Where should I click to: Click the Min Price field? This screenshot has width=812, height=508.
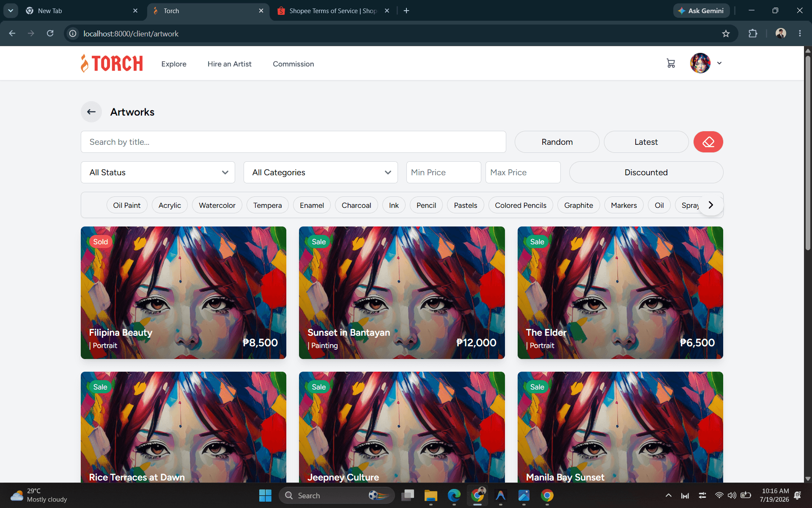pyautogui.click(x=443, y=172)
